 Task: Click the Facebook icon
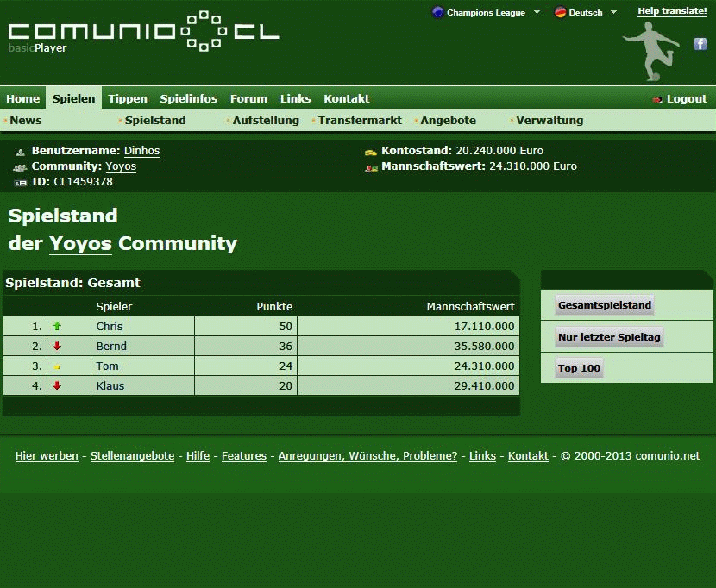click(x=700, y=44)
